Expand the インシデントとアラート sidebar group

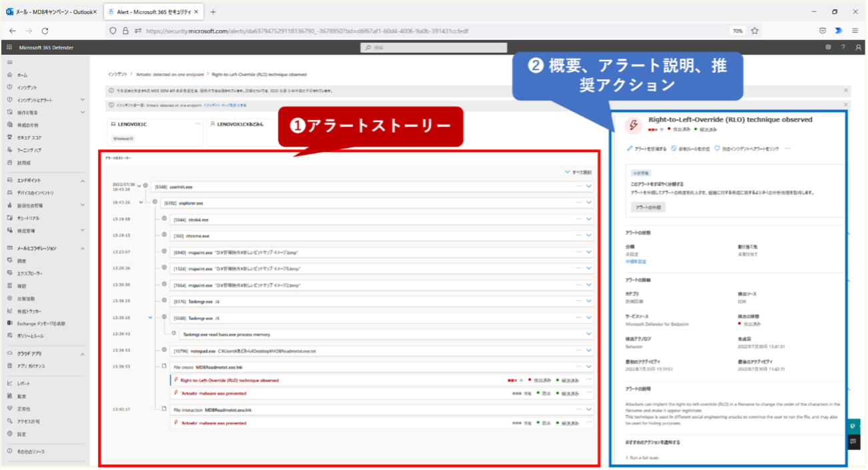click(82, 100)
